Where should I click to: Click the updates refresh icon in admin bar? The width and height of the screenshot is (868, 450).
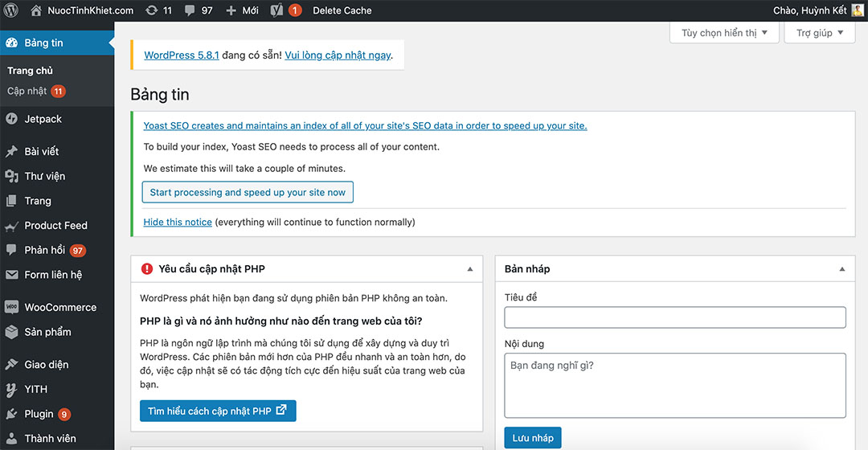coord(151,10)
